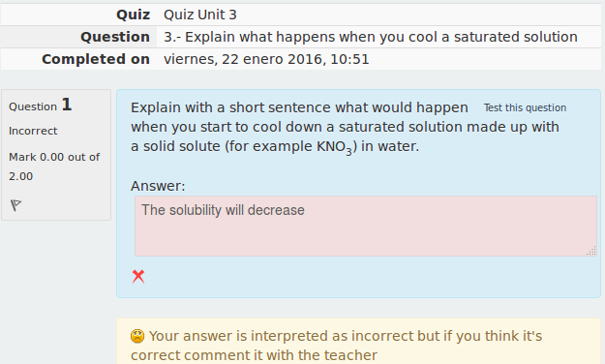Focus the answer text box
This screenshot has height=364, width=605.
365,226
